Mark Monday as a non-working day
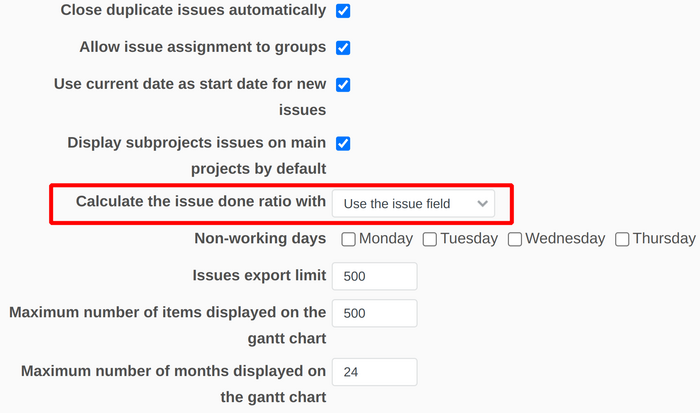 coord(348,239)
